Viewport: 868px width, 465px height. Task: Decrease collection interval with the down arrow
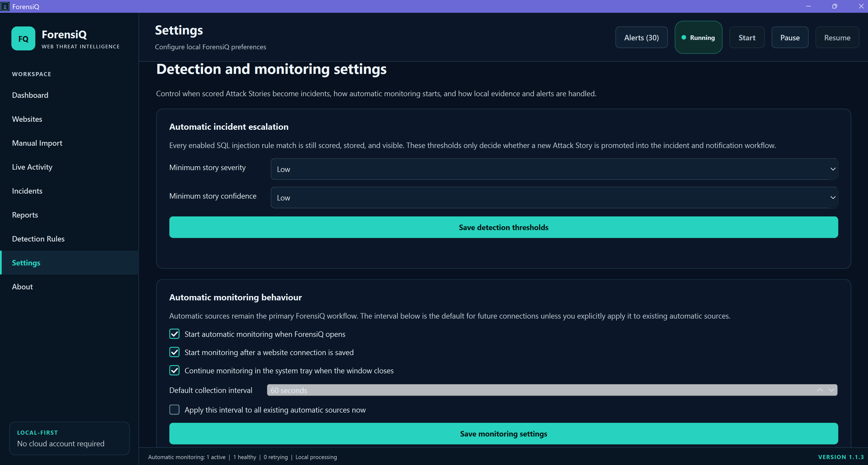[x=831, y=390]
